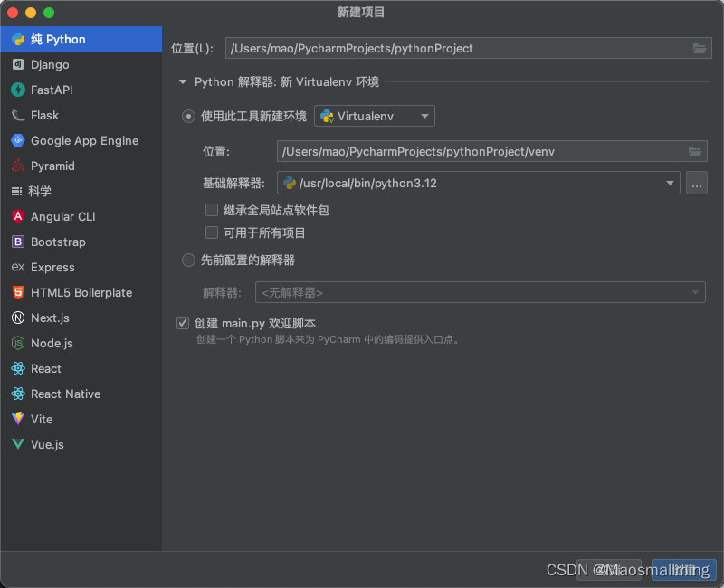
Task: Select the Pure Python project icon
Action: tap(18, 39)
